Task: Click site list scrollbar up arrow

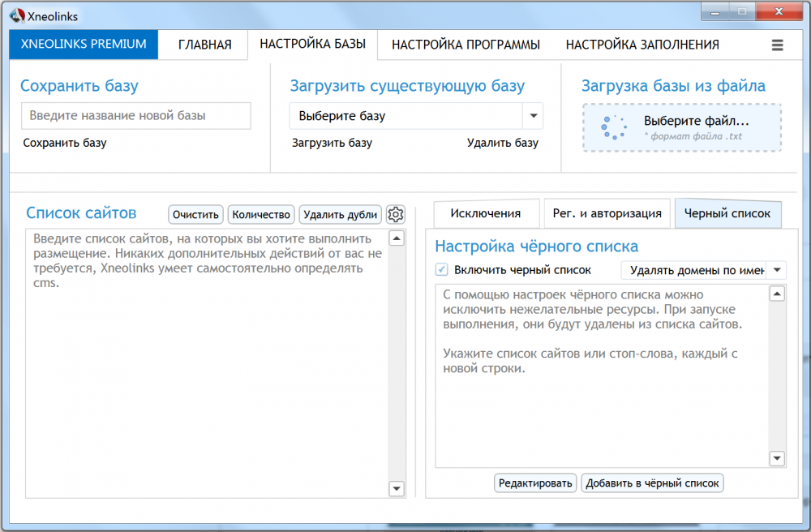Action: click(397, 238)
